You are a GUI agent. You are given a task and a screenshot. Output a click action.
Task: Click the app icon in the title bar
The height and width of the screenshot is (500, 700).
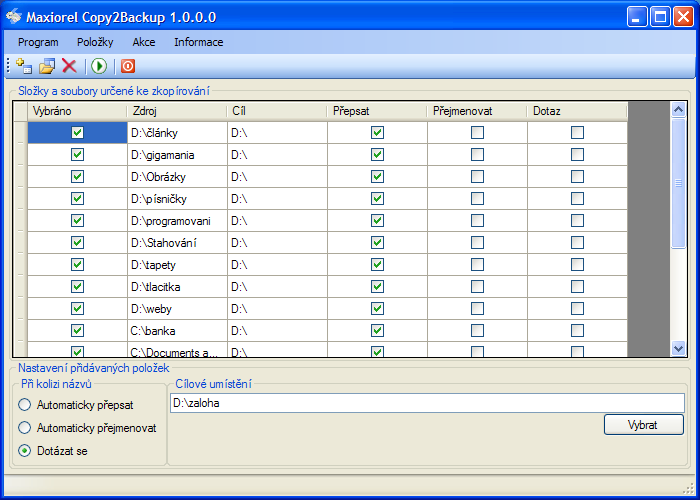click(x=13, y=17)
